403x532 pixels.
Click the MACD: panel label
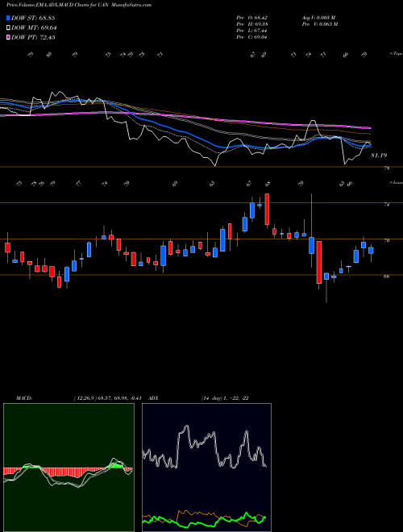(23, 397)
